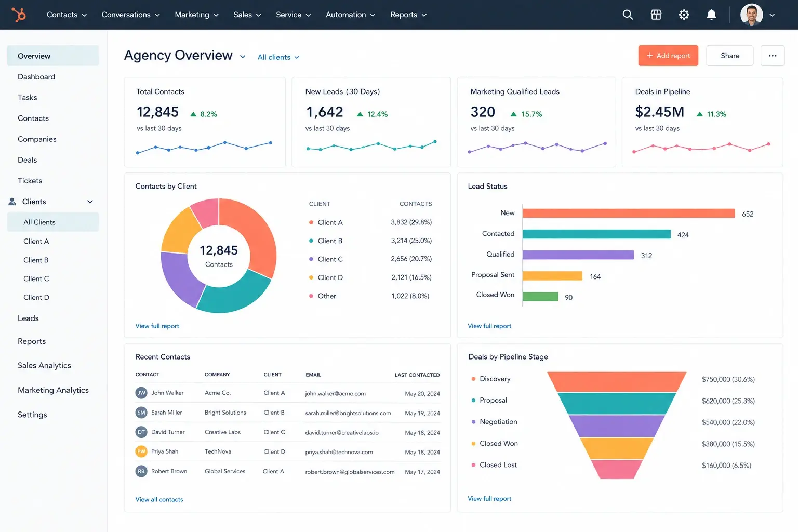Go to Dashboard in the sidebar
The width and height of the screenshot is (798, 532).
coord(36,77)
